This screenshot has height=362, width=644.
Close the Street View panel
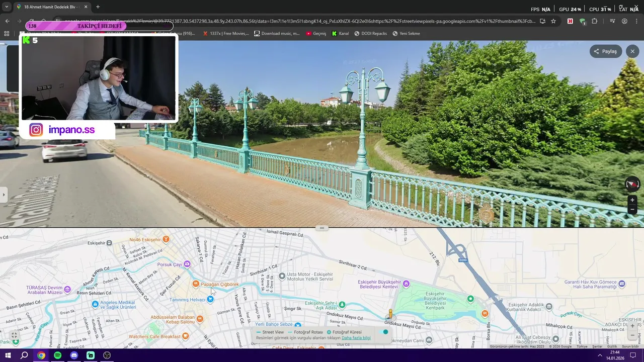[632, 51]
